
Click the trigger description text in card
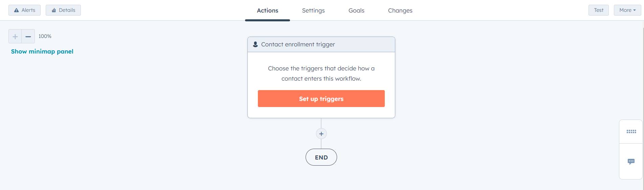[x=321, y=73]
